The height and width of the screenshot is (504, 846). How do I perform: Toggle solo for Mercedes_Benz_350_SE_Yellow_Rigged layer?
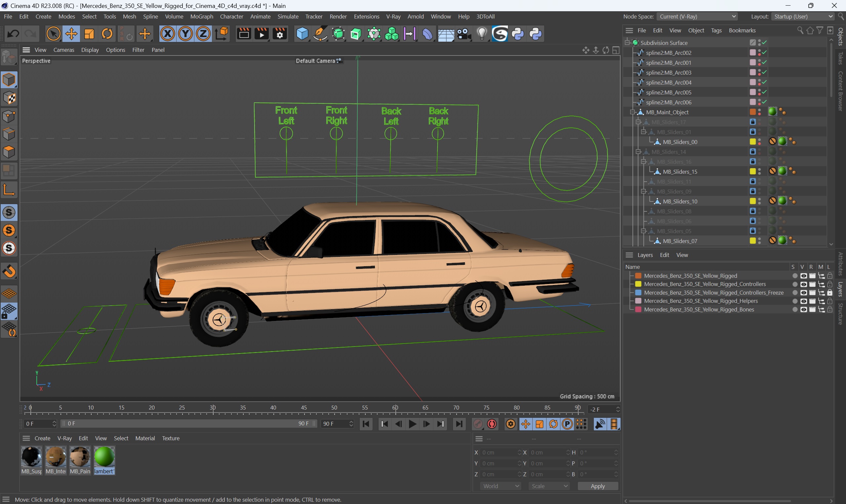pos(794,276)
